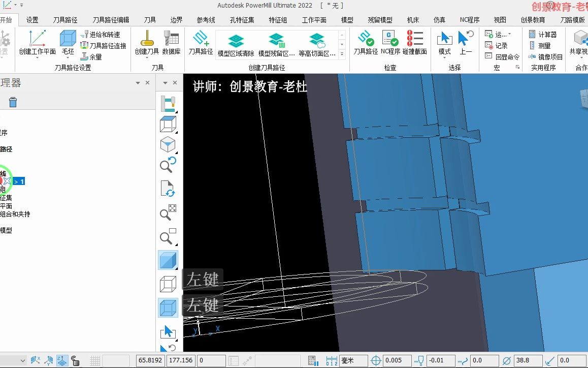This screenshot has width=588, height=368.
Task: Click the tolerance value field 0.005
Action: click(397, 360)
